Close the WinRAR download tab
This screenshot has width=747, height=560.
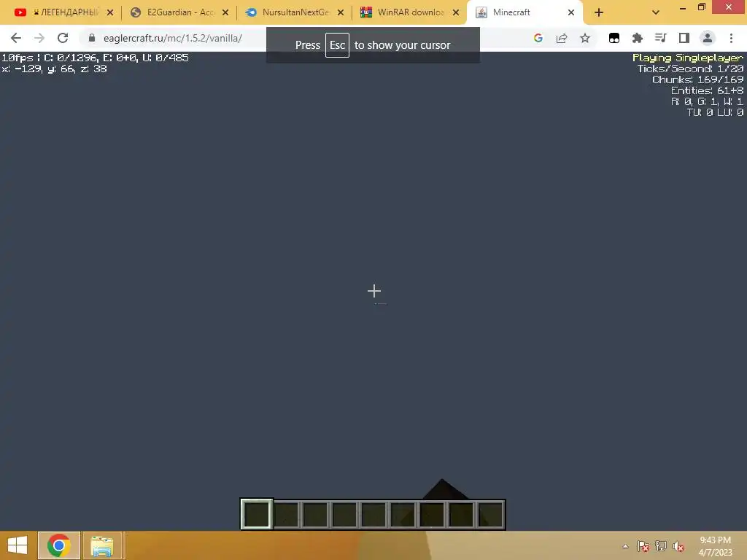[x=456, y=12]
